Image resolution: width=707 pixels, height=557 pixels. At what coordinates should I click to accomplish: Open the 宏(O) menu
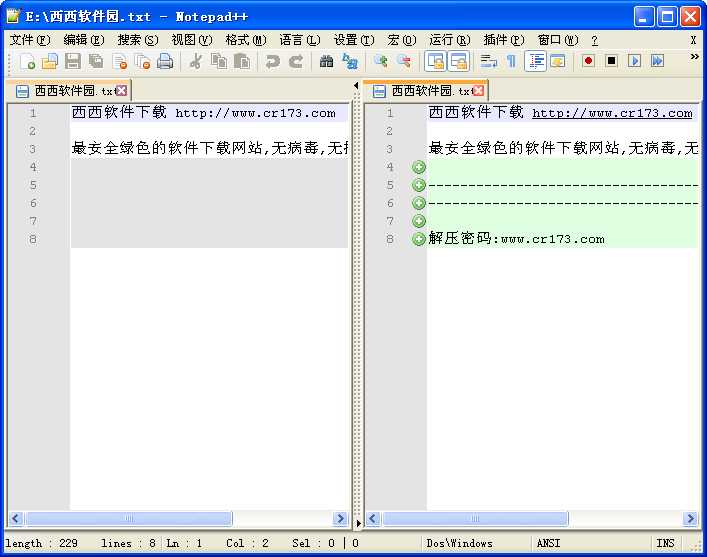click(x=402, y=40)
